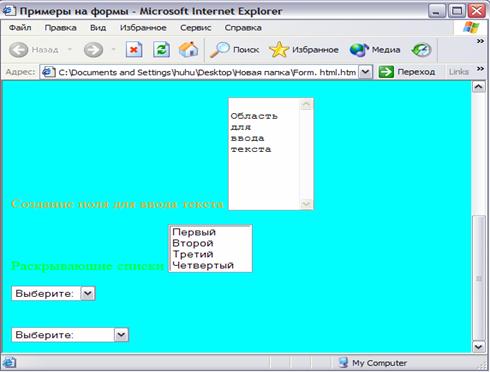Expand the Links bar overflow chevron
The image size is (490, 372).
coord(480,69)
